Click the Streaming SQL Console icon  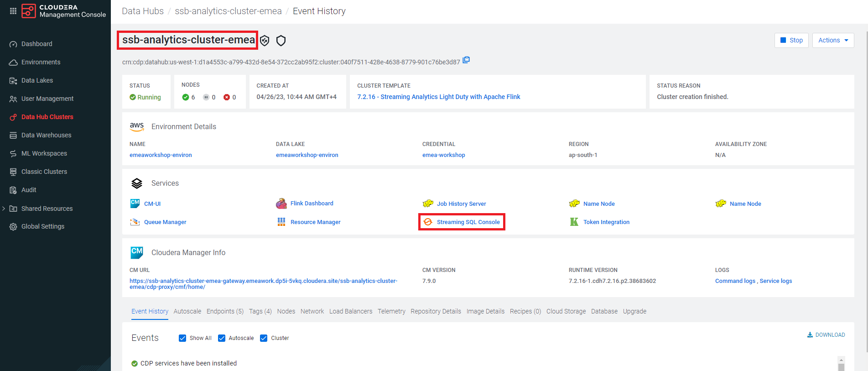(x=428, y=222)
